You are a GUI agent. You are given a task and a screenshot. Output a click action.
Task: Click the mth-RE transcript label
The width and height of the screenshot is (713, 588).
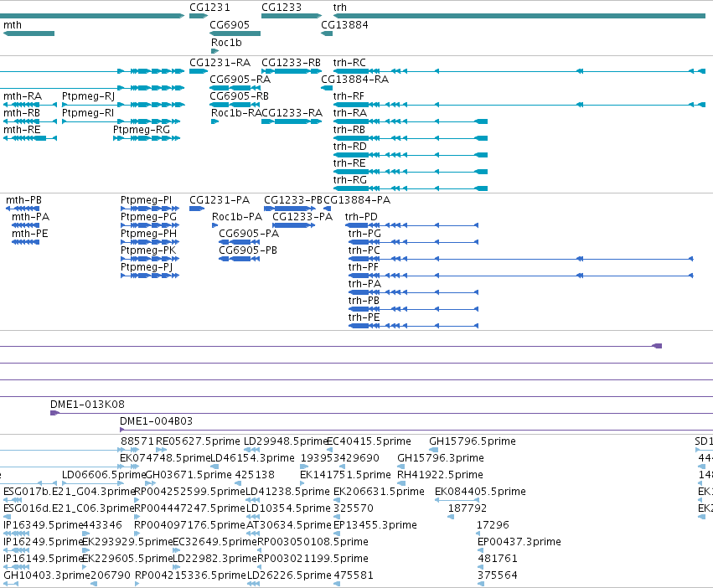22,130
